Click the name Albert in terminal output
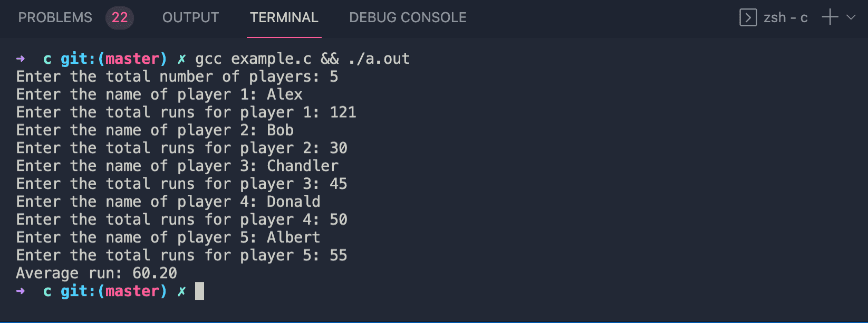The image size is (868, 323). [294, 237]
